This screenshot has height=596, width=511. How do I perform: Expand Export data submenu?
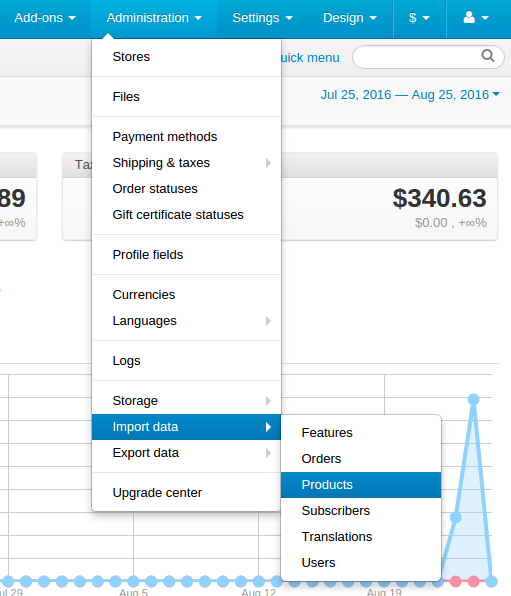pos(186,453)
